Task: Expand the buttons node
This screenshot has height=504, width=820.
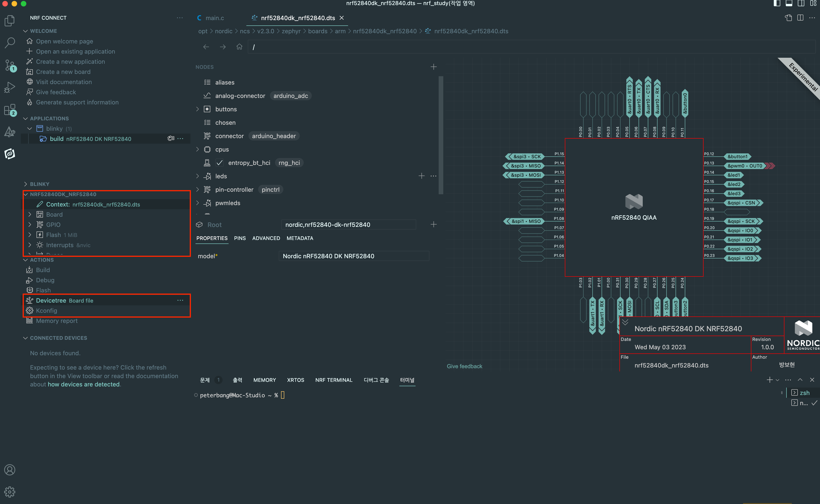Action: pos(197,109)
